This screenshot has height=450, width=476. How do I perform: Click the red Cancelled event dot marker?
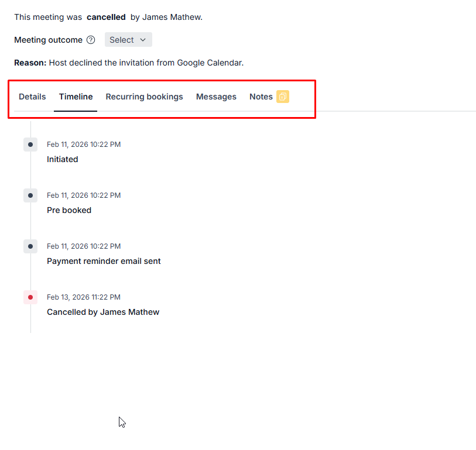click(x=30, y=297)
